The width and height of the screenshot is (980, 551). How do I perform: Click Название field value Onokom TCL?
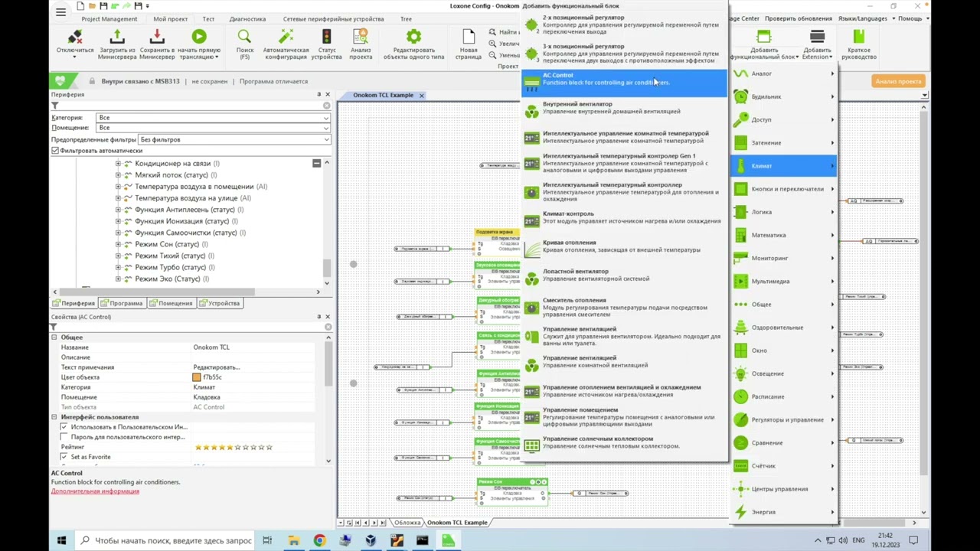pyautogui.click(x=211, y=347)
